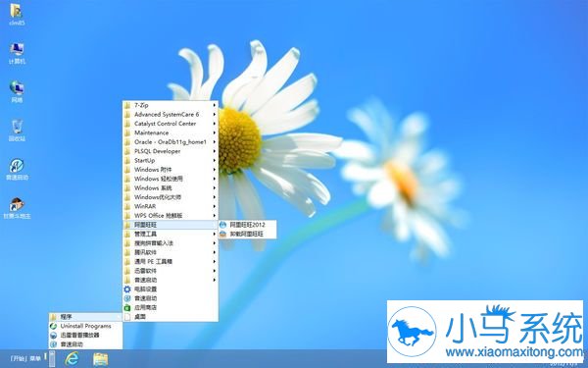Open the 计算机 desktop icon

[17, 53]
